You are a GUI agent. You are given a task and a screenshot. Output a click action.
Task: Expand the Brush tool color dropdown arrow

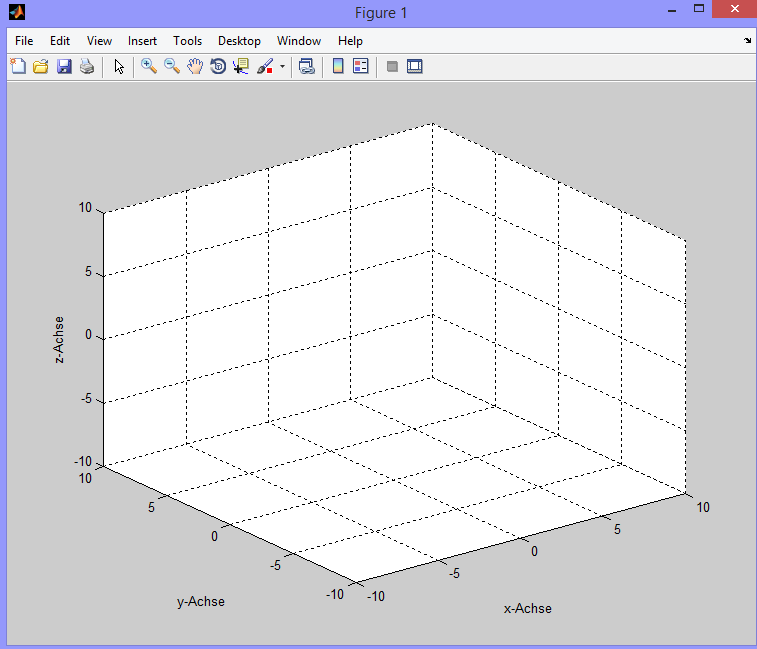click(282, 67)
